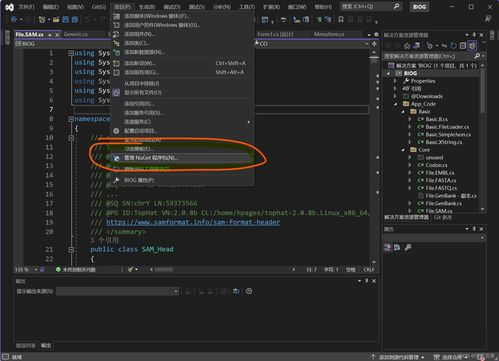The width and height of the screenshot is (499, 361).
Task: Click the Solution Explorer vertical scrollbar thumb
Action: point(482,91)
